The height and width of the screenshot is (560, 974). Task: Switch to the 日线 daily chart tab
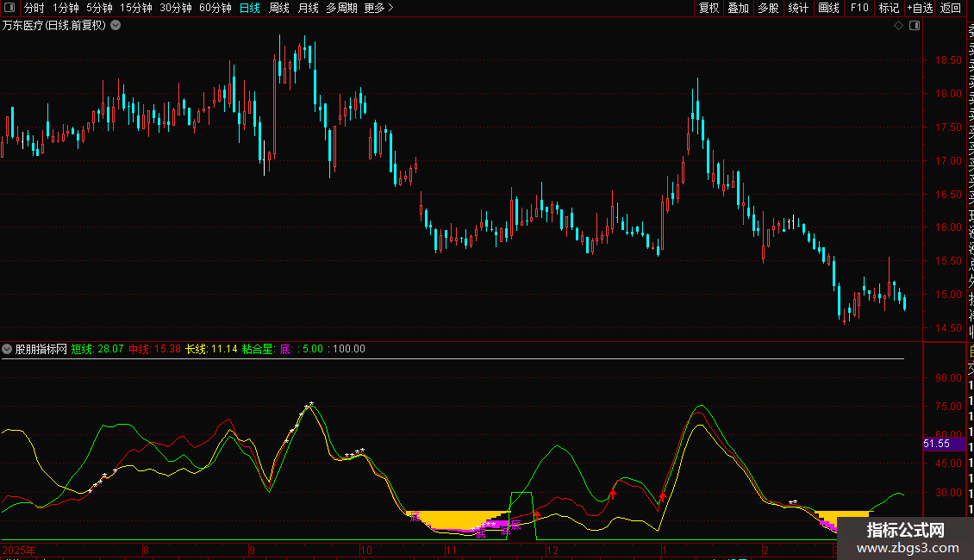tap(249, 9)
